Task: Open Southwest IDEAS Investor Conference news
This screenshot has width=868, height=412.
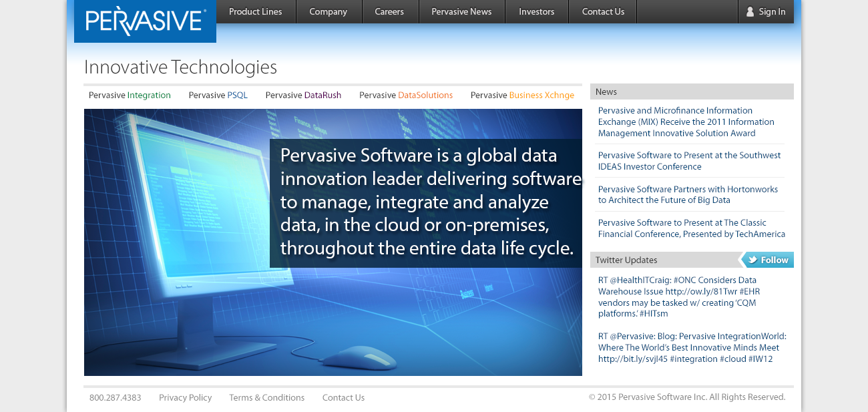Action: [x=689, y=161]
